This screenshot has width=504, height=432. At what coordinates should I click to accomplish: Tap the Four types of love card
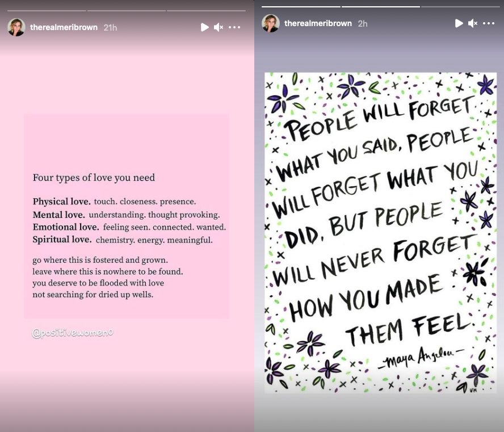tap(127, 216)
